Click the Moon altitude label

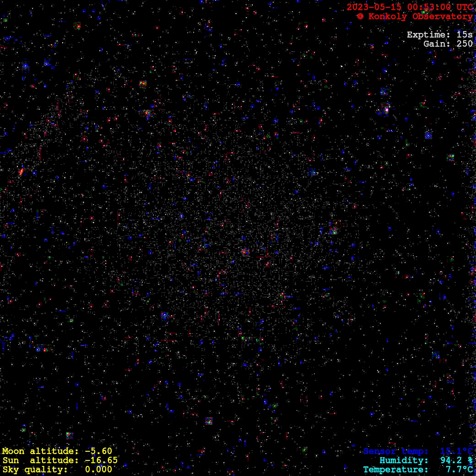(40, 451)
